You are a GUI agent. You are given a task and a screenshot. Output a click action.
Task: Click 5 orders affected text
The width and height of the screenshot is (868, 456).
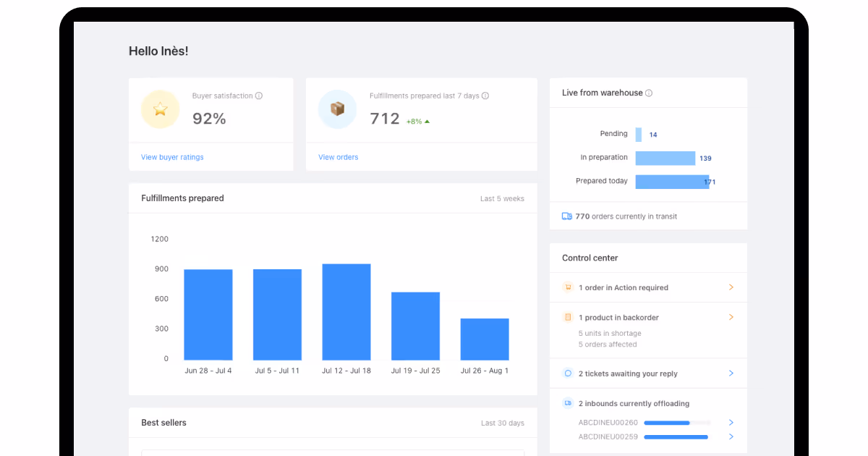click(x=608, y=345)
